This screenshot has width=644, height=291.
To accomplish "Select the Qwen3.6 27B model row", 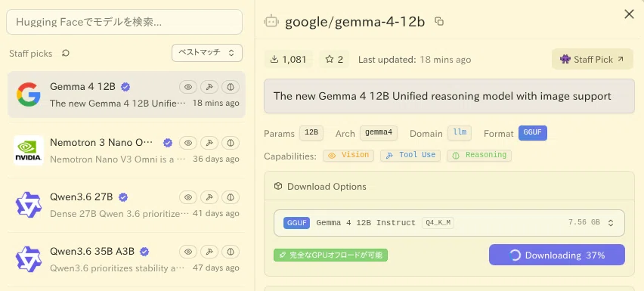I will click(126, 205).
